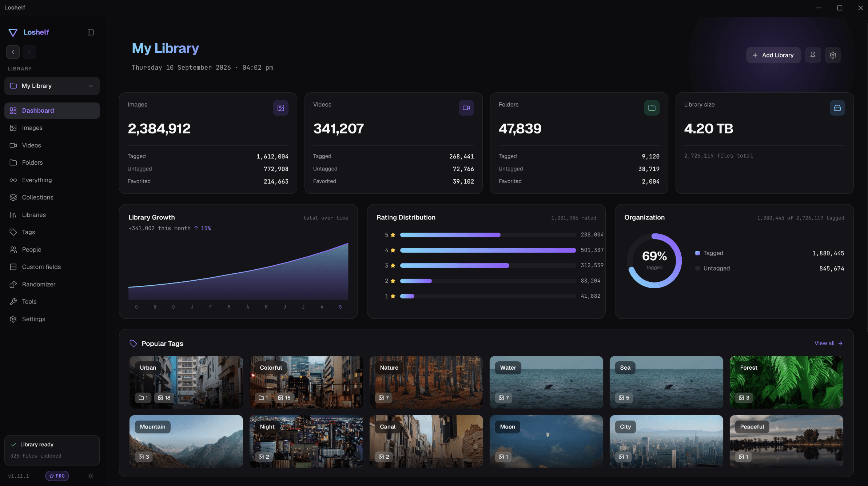Open the Tools page
This screenshot has width=868, height=486.
click(52, 302)
